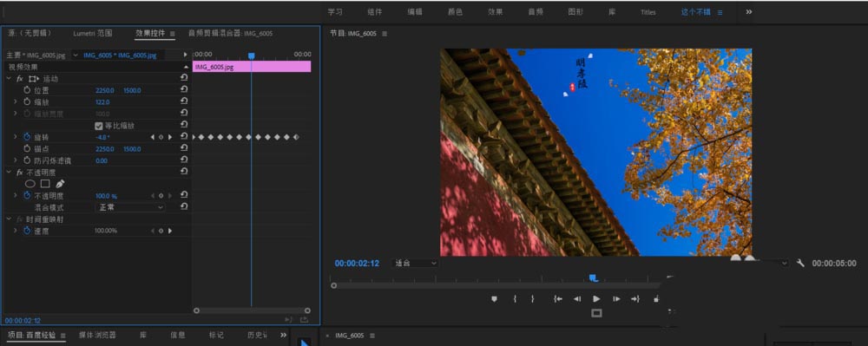Click effect controls timeline playhead
Image resolution: width=868 pixels, height=346 pixels.
(x=251, y=55)
